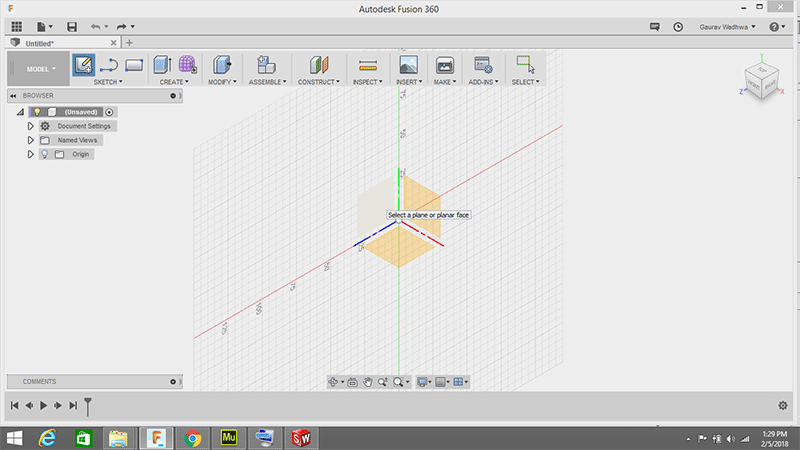Screen dimensions: 800x450
Task: Select the Press Pull modify tool
Action: click(222, 65)
